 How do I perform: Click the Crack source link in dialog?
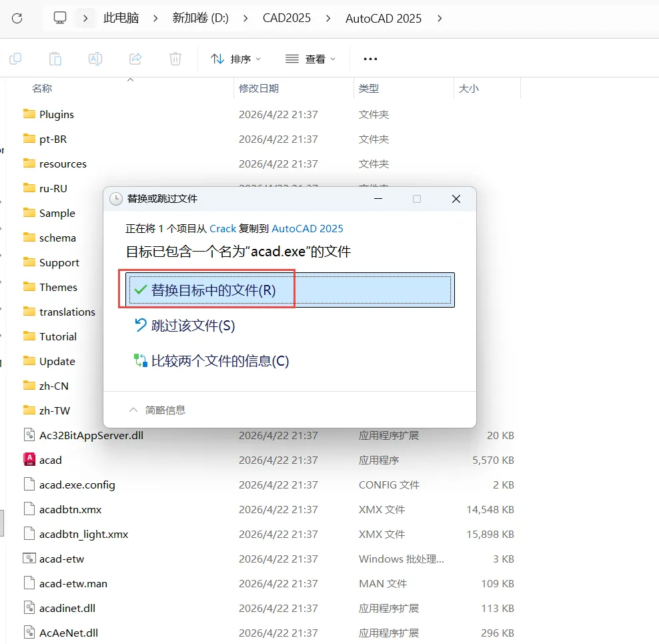pyautogui.click(x=223, y=228)
